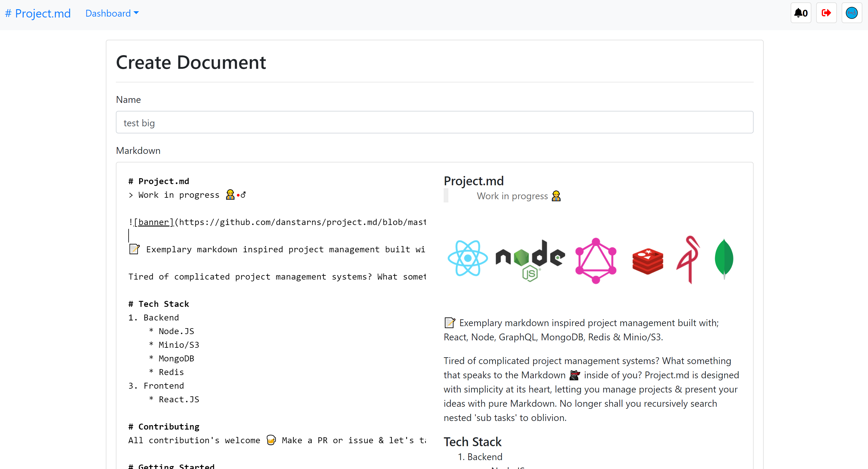868x469 pixels.
Task: Click the React logo in preview
Action: point(467,258)
